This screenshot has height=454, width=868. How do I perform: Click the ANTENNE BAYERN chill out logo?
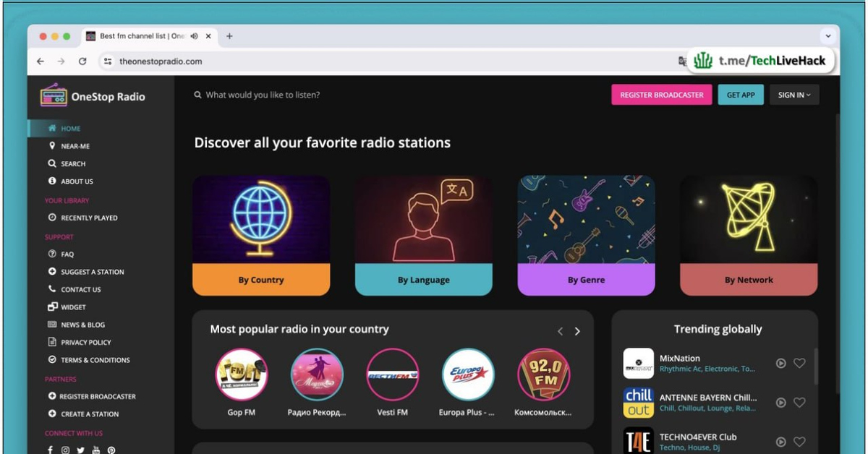(x=639, y=403)
